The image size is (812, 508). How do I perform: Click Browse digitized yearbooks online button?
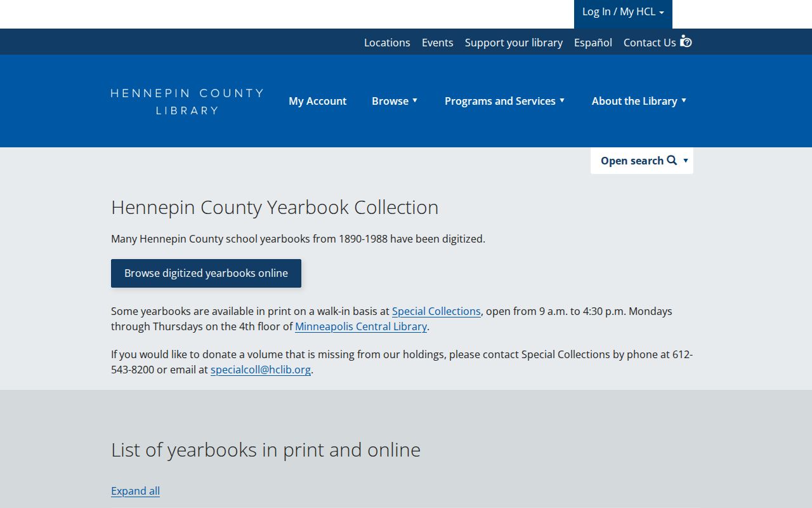pos(206,273)
